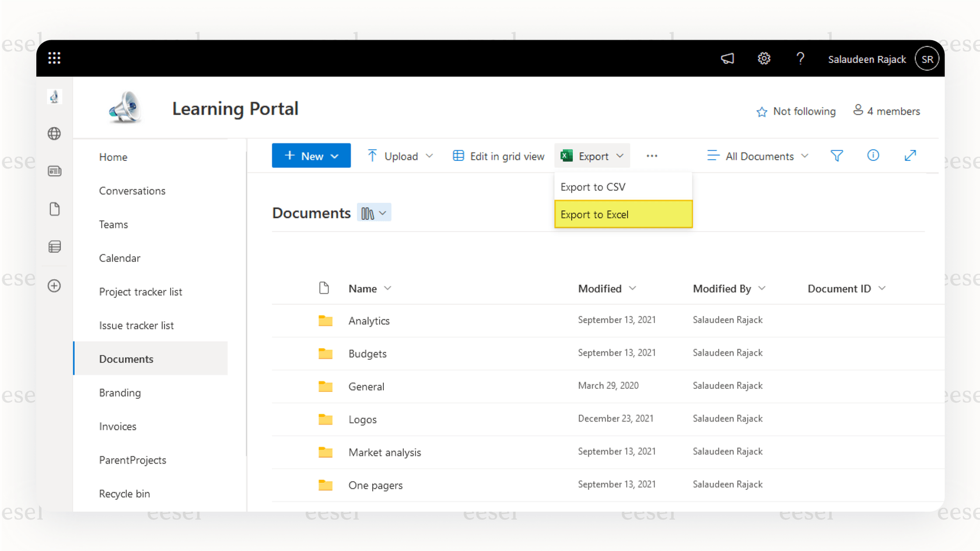Click the plus icon to create new content
The image size is (980, 551).
tap(54, 286)
